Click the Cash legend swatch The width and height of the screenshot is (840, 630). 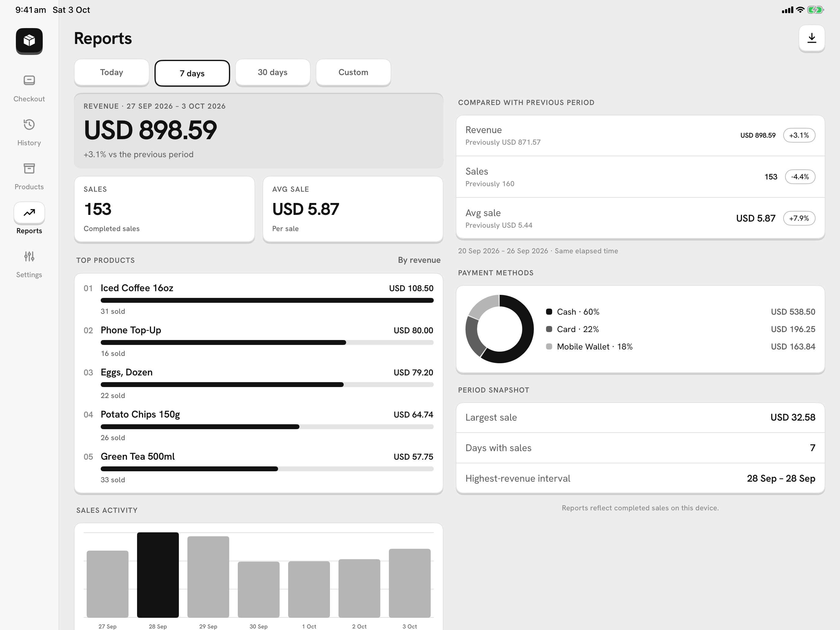click(x=549, y=312)
